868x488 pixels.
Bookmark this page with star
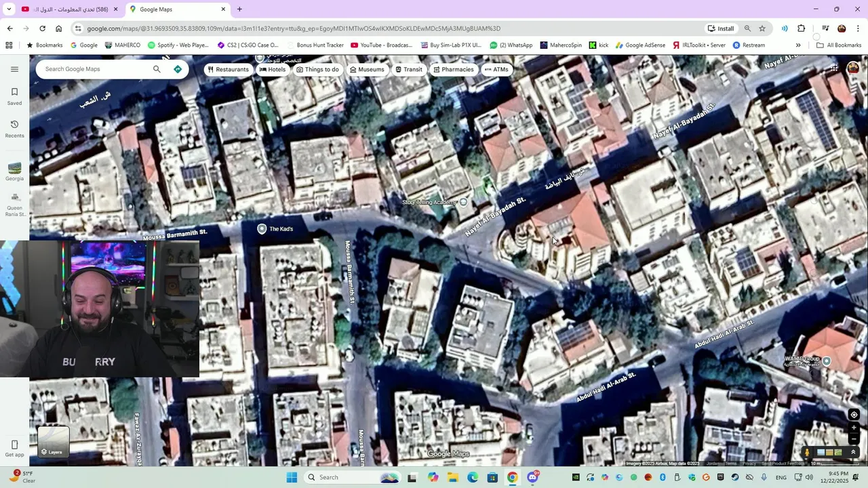[762, 28]
